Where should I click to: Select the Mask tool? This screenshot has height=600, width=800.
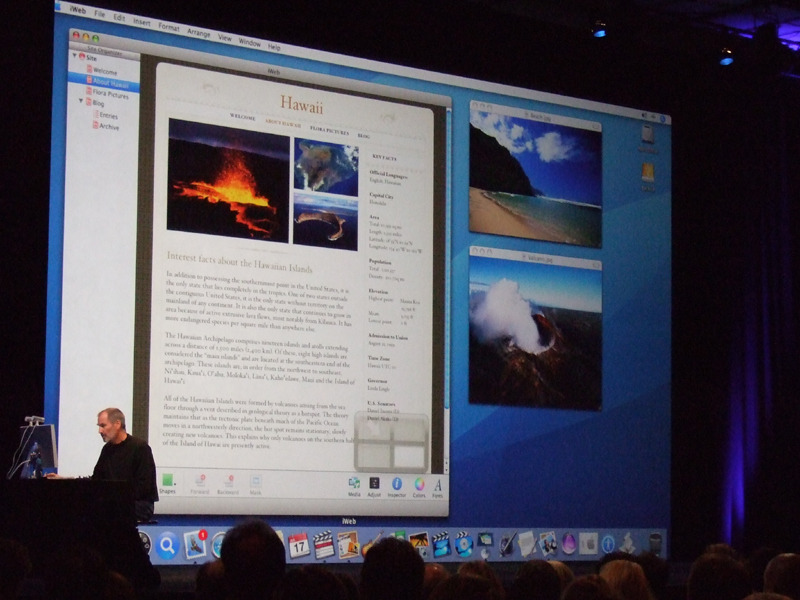tap(256, 485)
